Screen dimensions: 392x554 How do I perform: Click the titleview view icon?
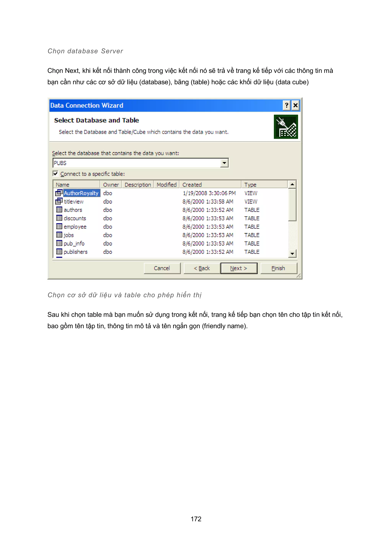point(59,201)
